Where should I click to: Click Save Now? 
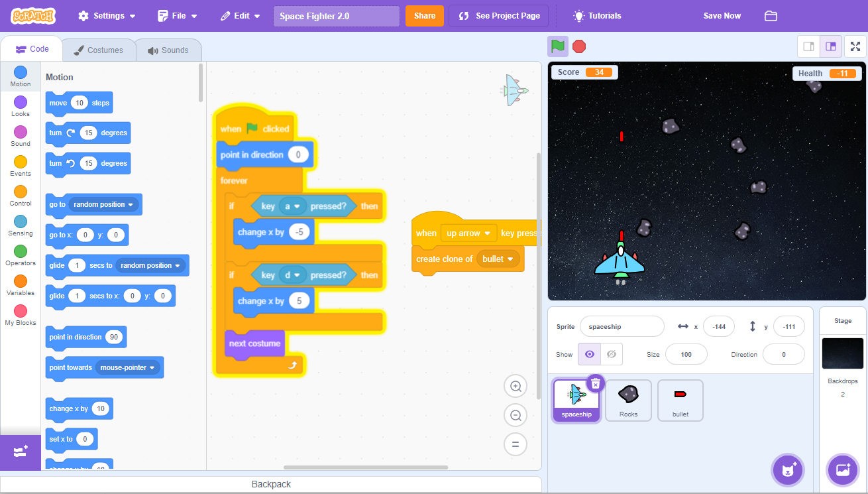click(x=722, y=16)
